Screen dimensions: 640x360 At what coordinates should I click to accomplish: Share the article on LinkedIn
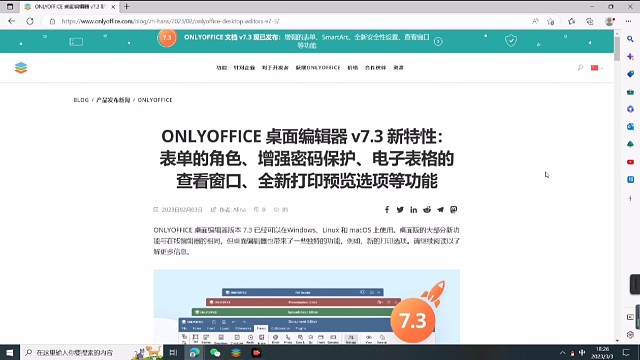[x=413, y=209]
